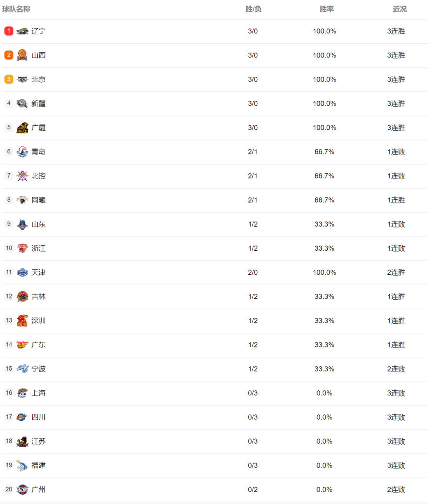Viewport: 428px width, 504px height.
Task: Select the 新疆 team logo icon
Action: click(x=22, y=103)
